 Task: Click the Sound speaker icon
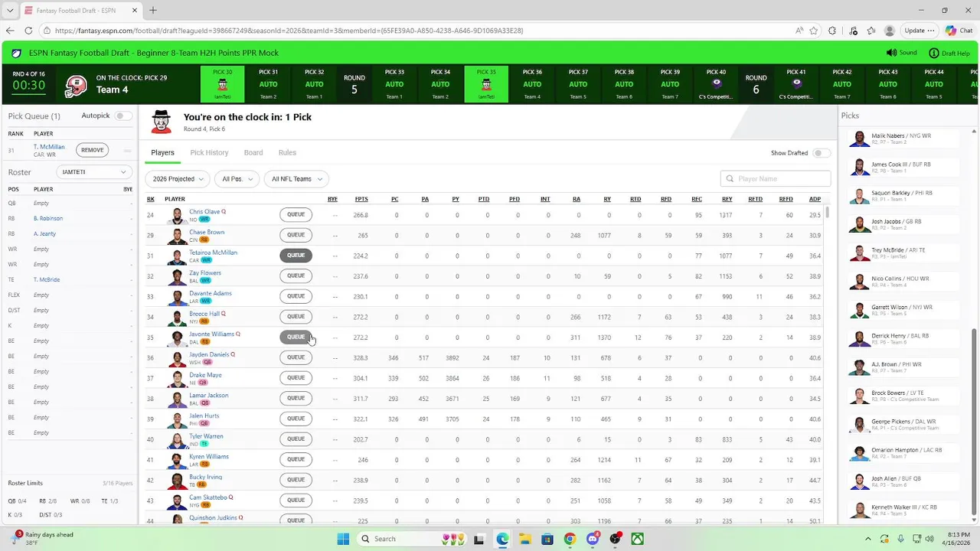[x=891, y=53]
